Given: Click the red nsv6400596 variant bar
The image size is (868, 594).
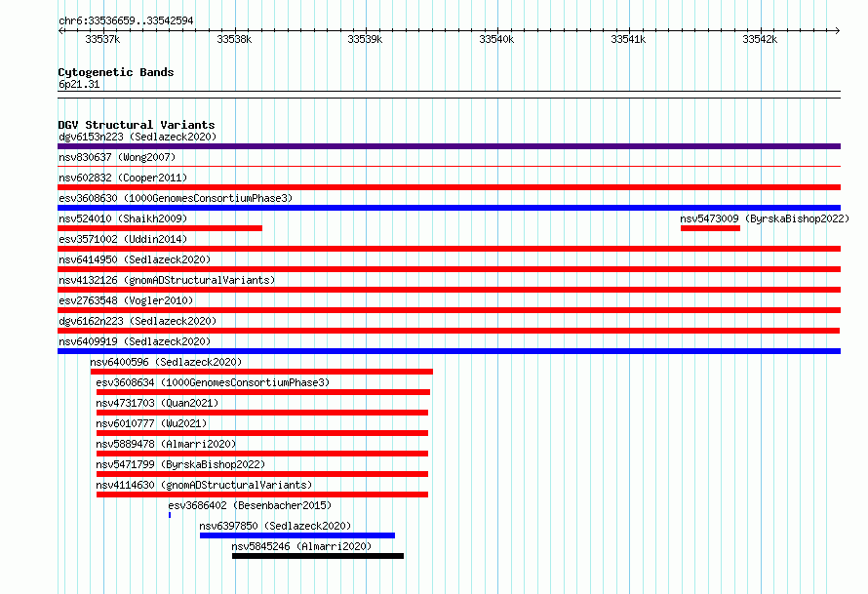Looking at the screenshot, I should pos(261,372).
